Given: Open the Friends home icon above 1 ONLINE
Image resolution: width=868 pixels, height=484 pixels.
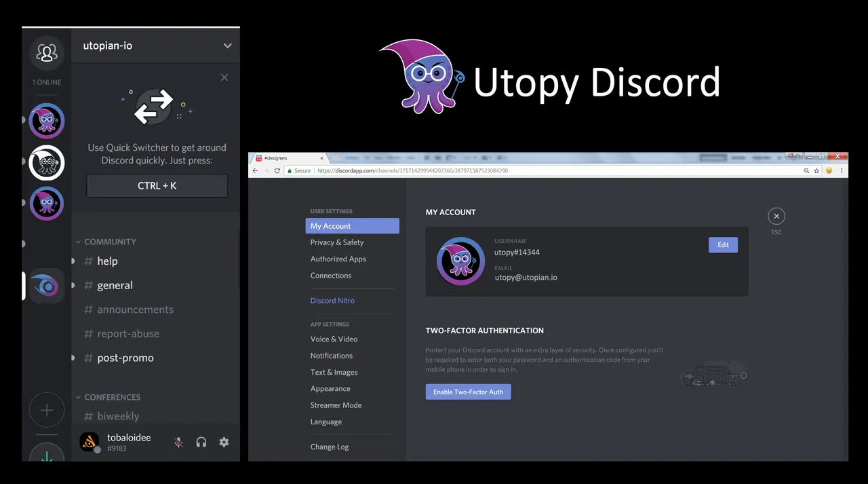Looking at the screenshot, I should [x=47, y=52].
